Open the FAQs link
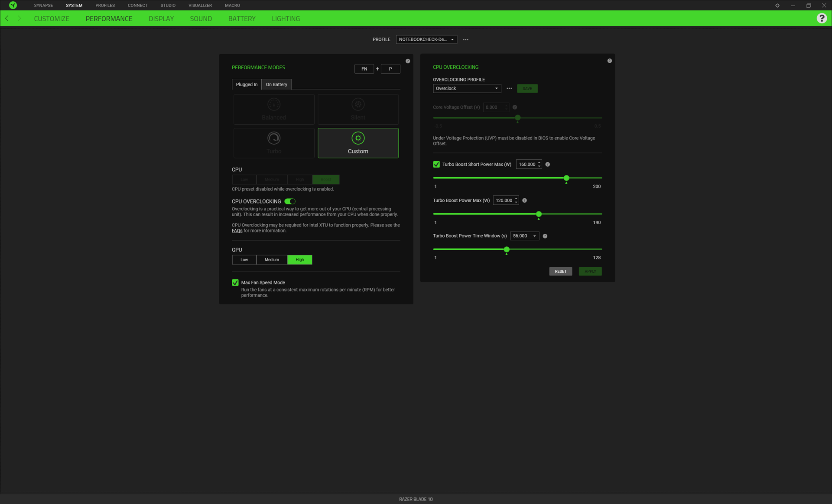The height and width of the screenshot is (504, 832). pos(237,231)
